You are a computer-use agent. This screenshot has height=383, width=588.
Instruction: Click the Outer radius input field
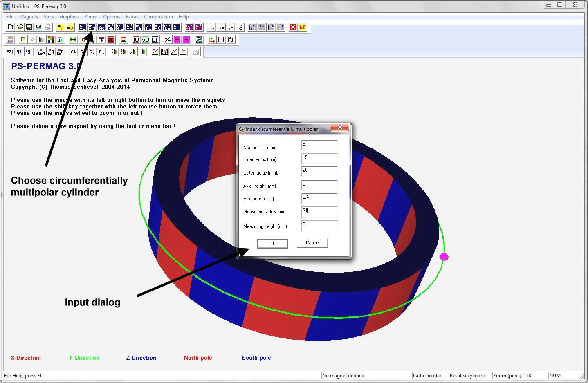pyautogui.click(x=319, y=171)
